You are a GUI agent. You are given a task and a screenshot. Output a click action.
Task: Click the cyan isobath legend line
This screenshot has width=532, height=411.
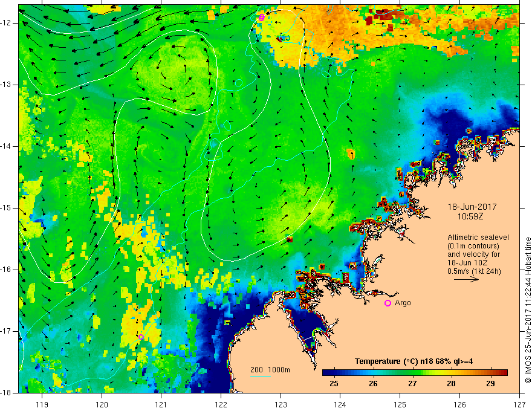260,376
